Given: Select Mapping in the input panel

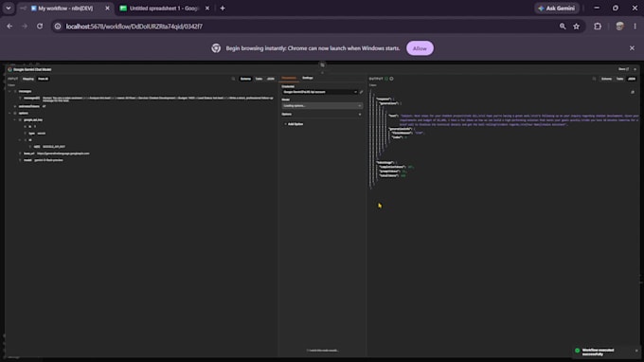Looking at the screenshot, I should pos(28,79).
